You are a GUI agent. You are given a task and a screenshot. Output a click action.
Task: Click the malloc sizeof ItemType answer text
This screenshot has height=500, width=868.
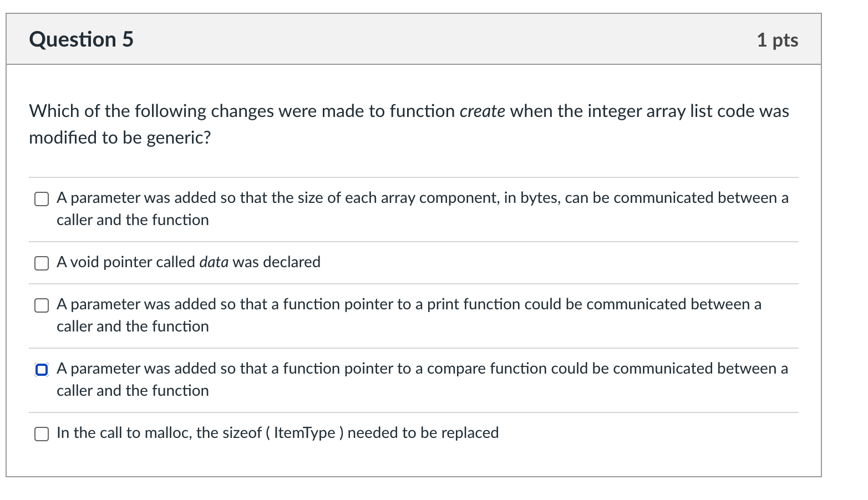(277, 433)
